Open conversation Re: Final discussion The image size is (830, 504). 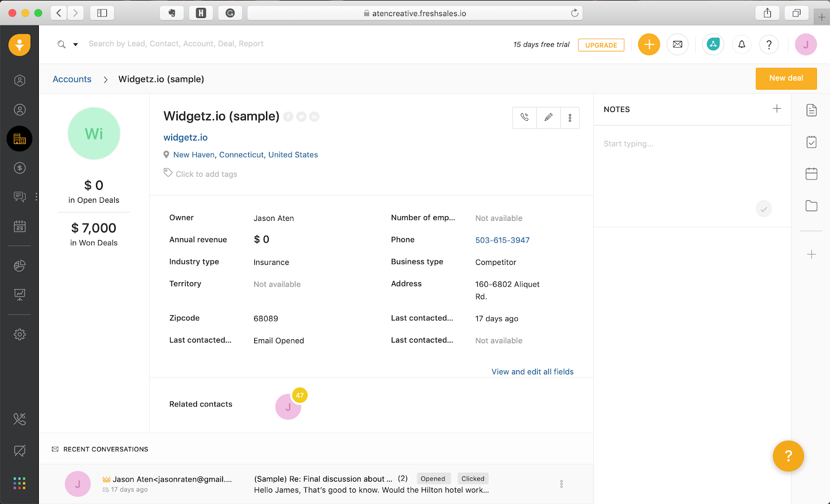tap(323, 479)
